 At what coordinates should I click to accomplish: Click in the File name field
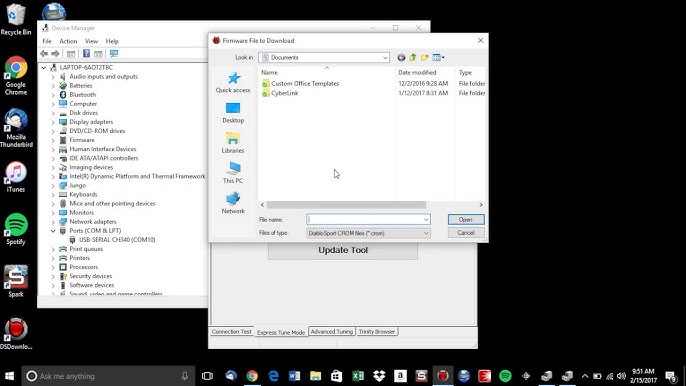click(368, 220)
